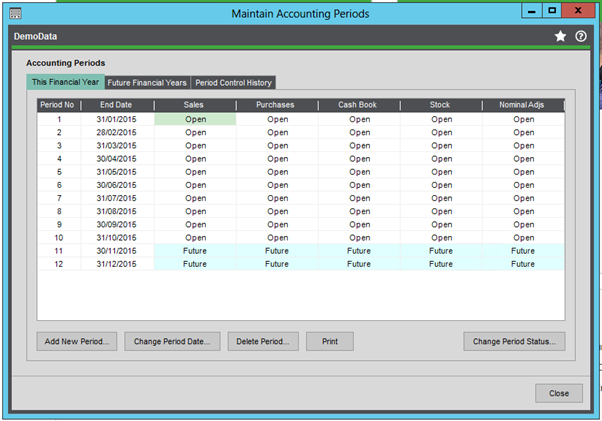Select Sales Open cell for period 6
The height and width of the screenshot is (421, 602).
click(195, 185)
